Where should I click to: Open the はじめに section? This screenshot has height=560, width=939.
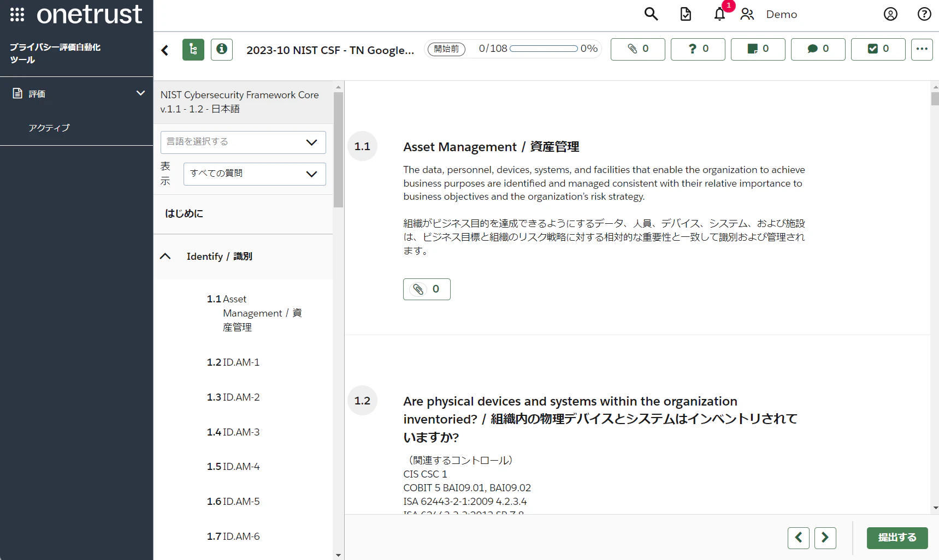(184, 213)
